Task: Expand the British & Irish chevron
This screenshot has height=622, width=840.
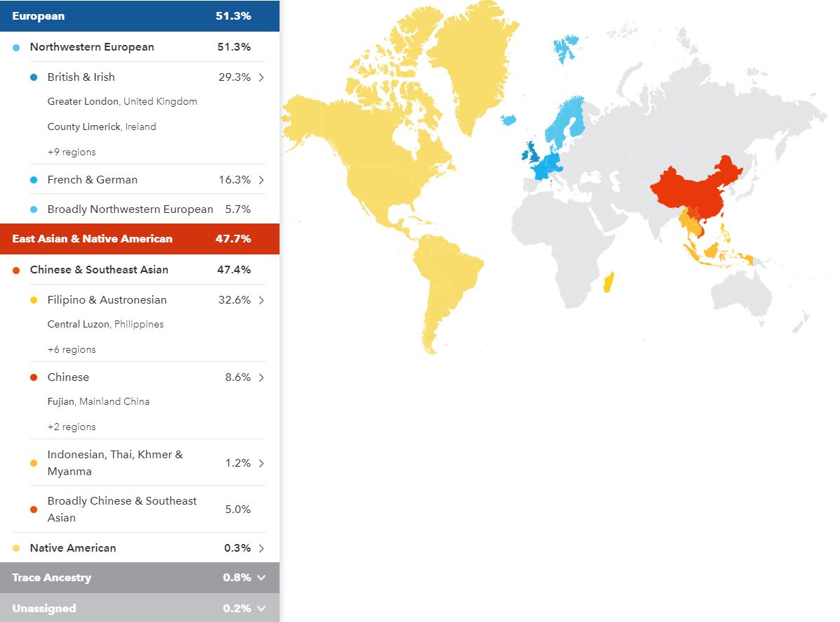Action: click(261, 77)
